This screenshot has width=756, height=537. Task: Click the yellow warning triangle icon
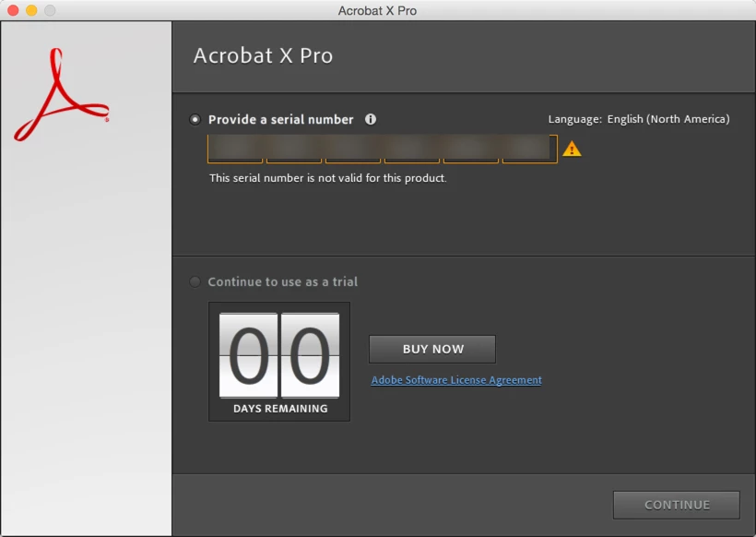pos(572,149)
